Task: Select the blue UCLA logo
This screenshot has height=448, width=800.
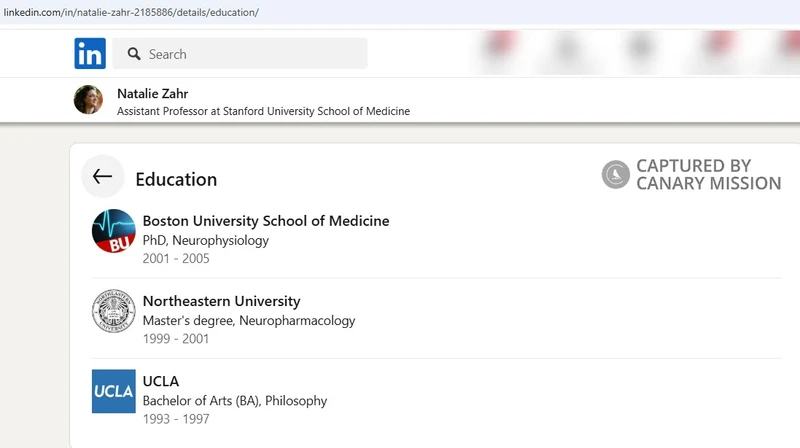Action: (x=113, y=391)
